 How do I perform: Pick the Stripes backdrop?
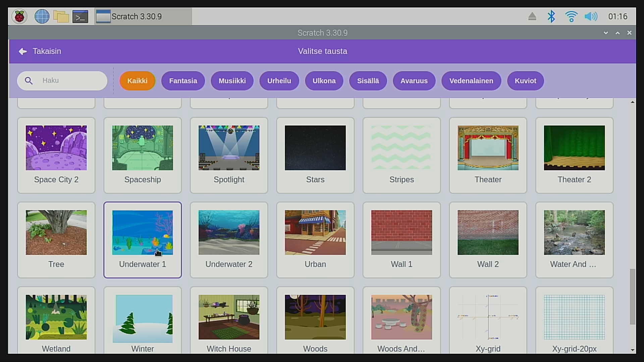(x=402, y=155)
